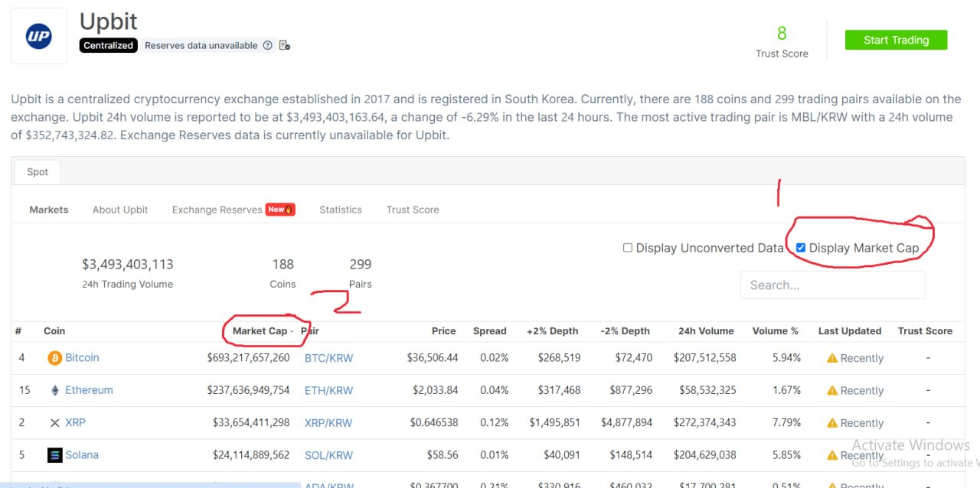Uncheck the Display Market Cap checkbox
980x488 pixels.
[801, 248]
